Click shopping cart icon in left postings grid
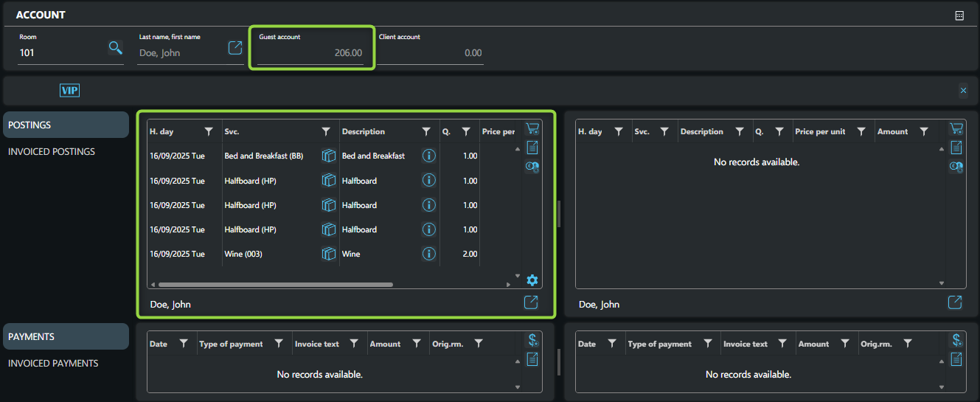This screenshot has height=402, width=980. click(x=532, y=128)
